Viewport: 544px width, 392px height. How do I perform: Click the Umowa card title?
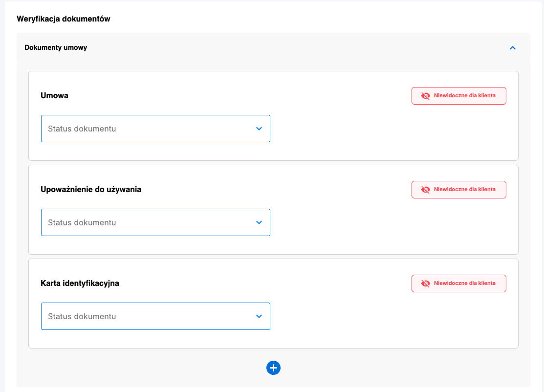(54, 95)
